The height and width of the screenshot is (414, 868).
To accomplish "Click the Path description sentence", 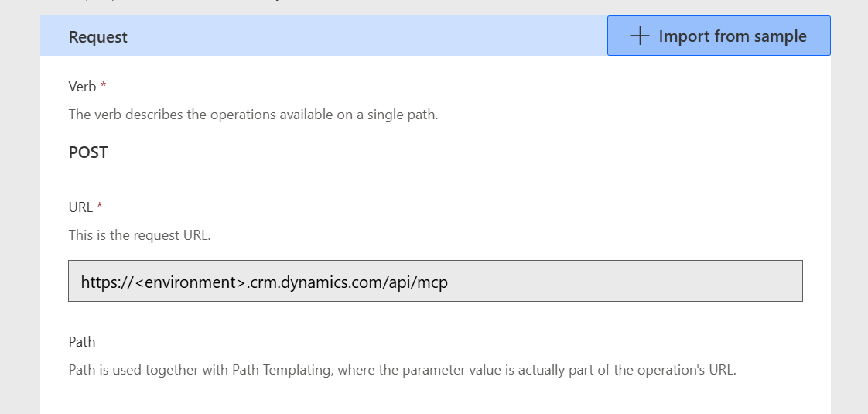I will click(402, 369).
